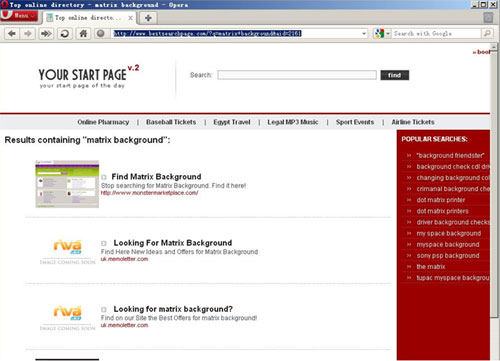Image resolution: width=500 pixels, height=361 pixels.
Task: Click the 'POPULAR SEARCHES:' heading
Action: [x=434, y=139]
